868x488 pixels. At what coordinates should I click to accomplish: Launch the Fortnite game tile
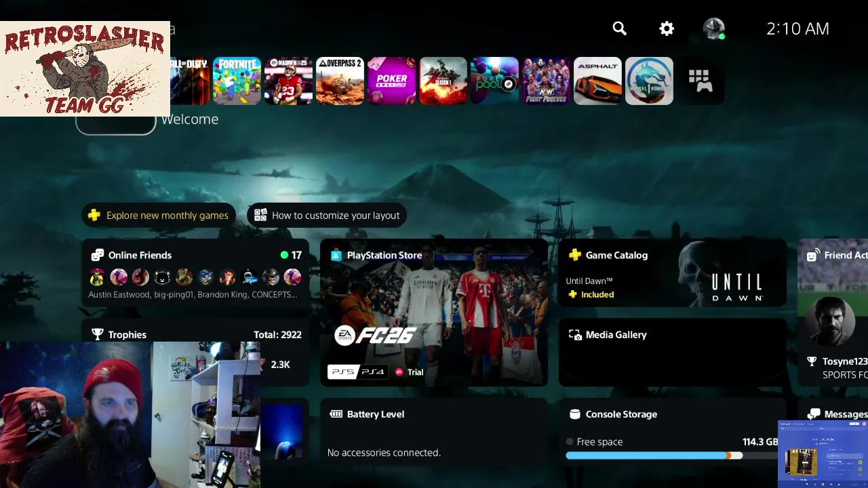coord(237,81)
